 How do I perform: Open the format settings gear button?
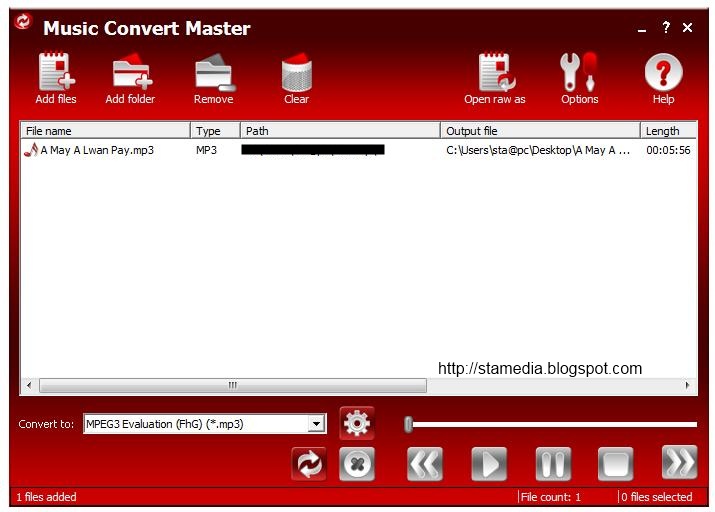coord(357,423)
